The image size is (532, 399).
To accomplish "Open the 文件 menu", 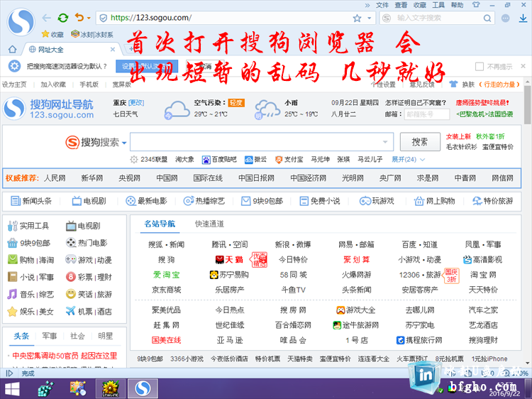I will [382, 5].
